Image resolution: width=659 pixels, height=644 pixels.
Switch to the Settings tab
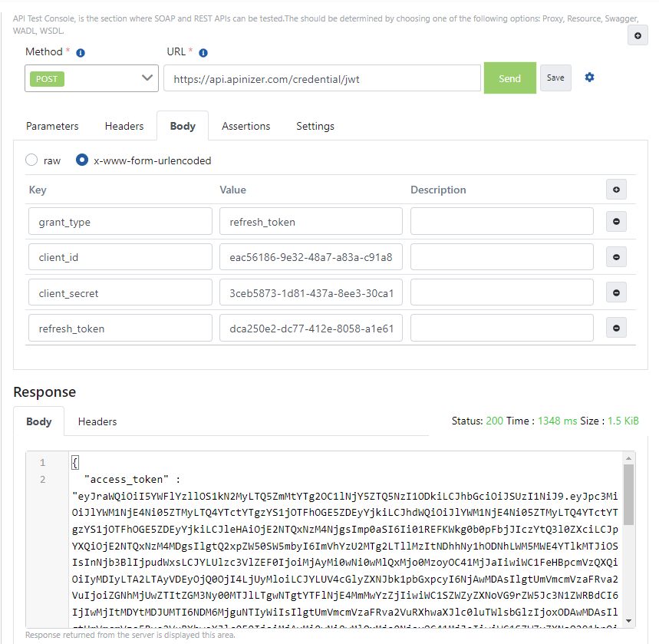tap(315, 126)
